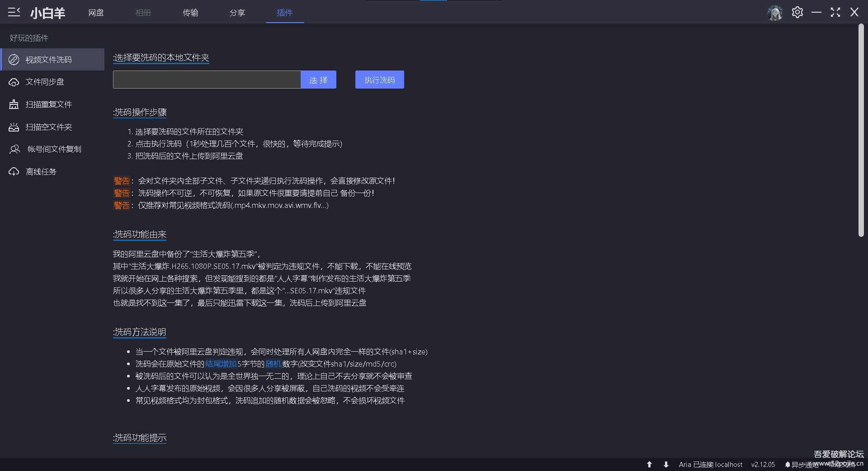868x471 pixels.
Task: Toggle the fullscreen window icon
Action: click(x=835, y=12)
